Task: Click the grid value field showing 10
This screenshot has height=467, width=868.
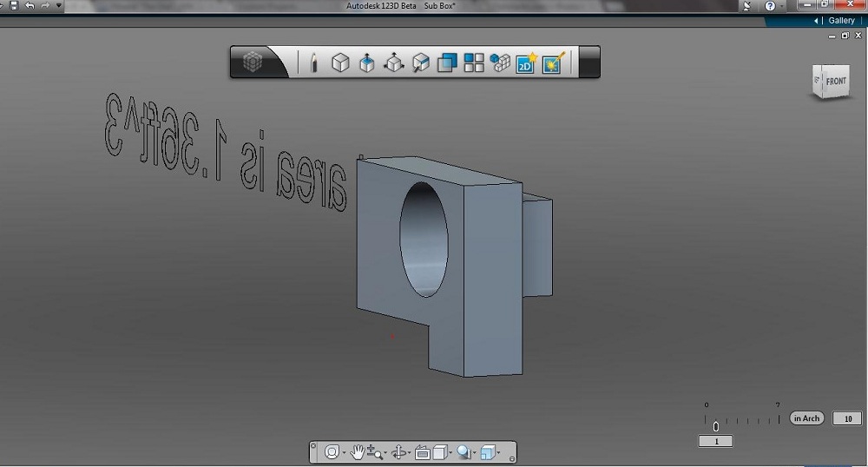Action: [x=847, y=419]
